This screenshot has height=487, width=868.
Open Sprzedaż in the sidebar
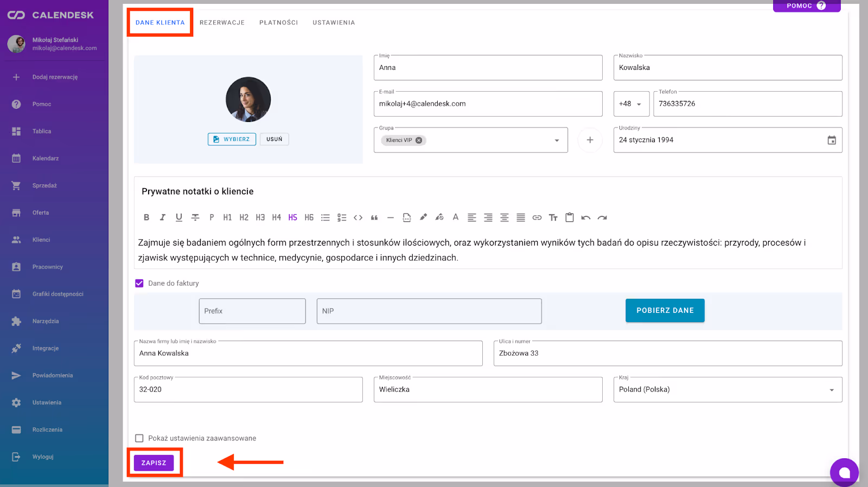(54, 185)
